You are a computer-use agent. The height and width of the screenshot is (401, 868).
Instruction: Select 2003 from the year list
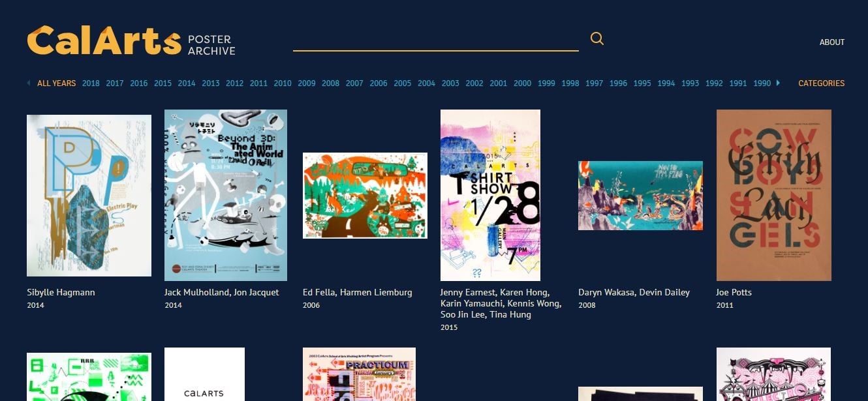click(450, 83)
